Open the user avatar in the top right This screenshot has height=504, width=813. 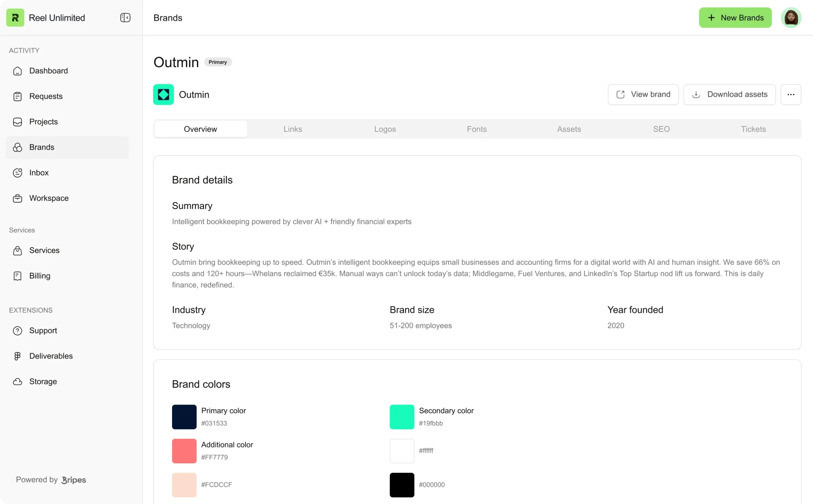coord(791,18)
